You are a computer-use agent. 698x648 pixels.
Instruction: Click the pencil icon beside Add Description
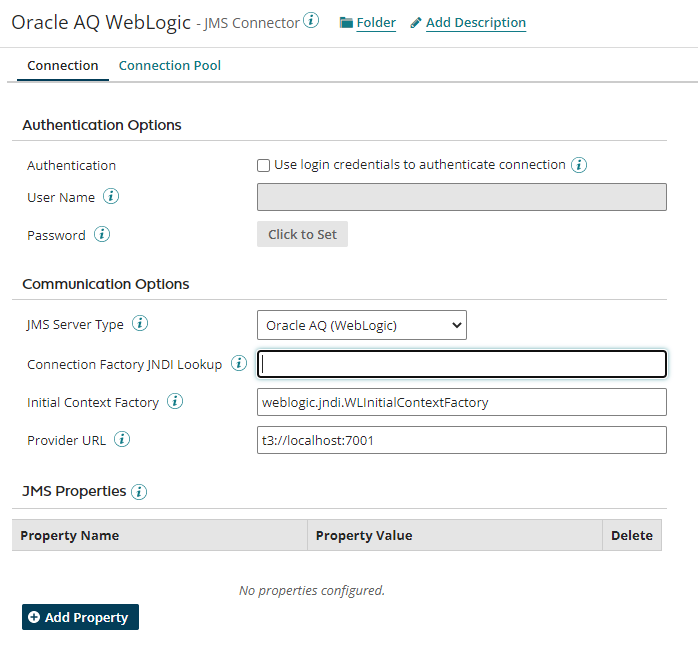[415, 23]
